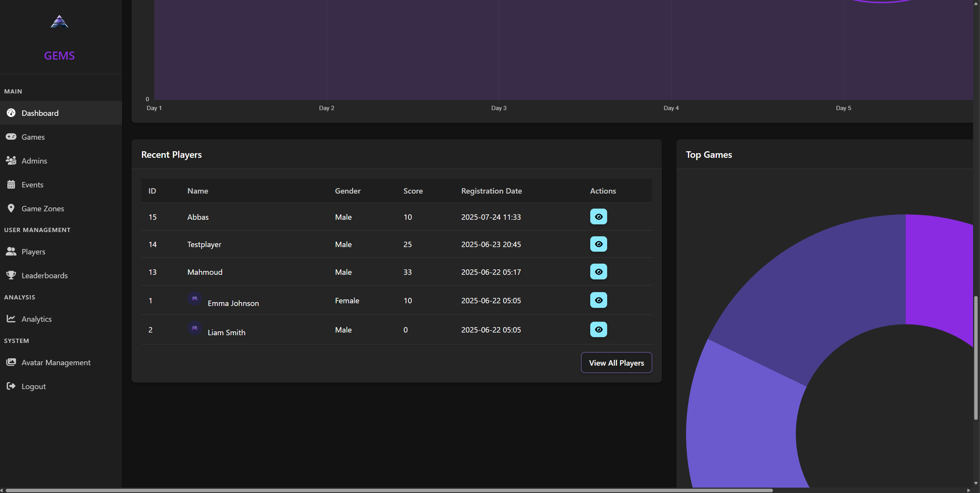980x493 pixels.
Task: View Emma Johnson's player details
Action: [598, 300]
